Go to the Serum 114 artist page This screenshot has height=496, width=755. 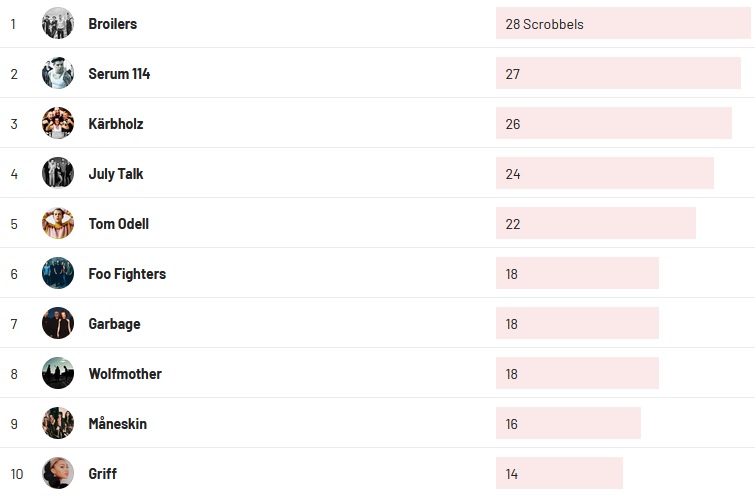pos(119,74)
